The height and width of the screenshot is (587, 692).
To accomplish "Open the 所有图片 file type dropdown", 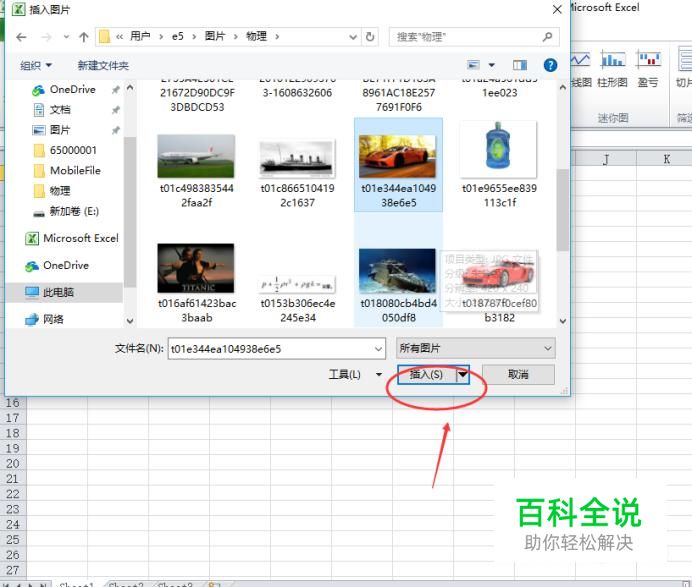I will (476, 349).
